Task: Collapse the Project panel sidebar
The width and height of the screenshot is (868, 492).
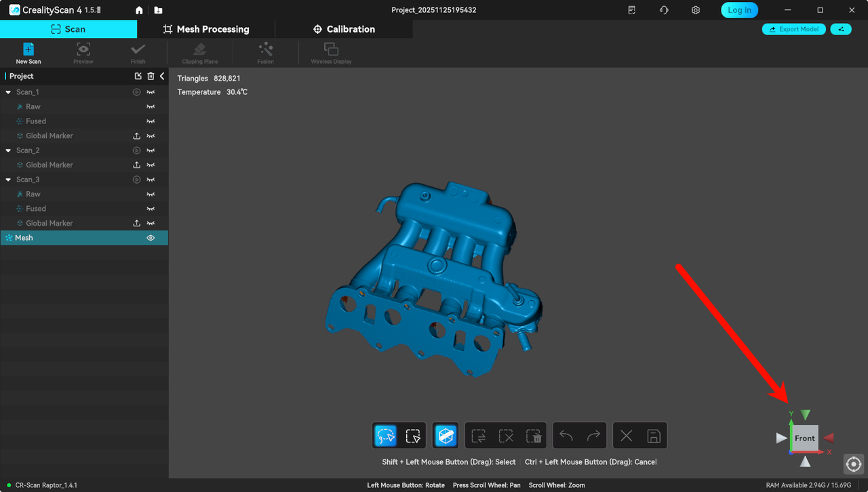Action: point(161,76)
